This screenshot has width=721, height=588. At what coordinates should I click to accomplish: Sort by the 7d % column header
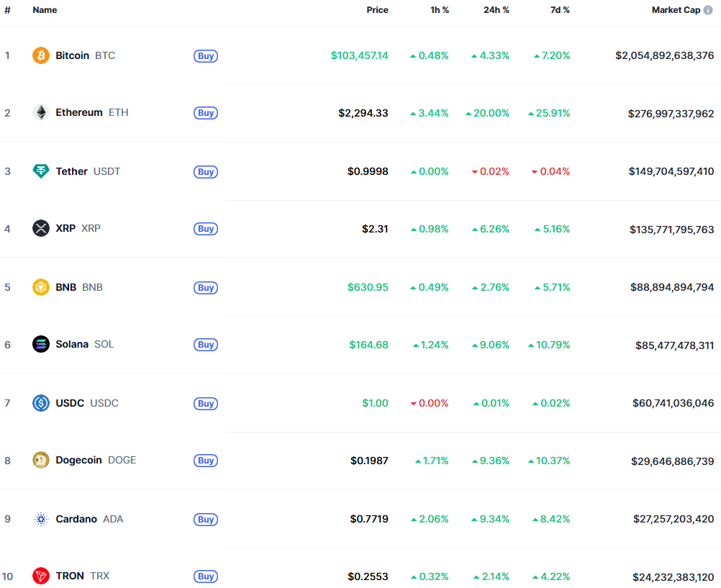point(556,10)
